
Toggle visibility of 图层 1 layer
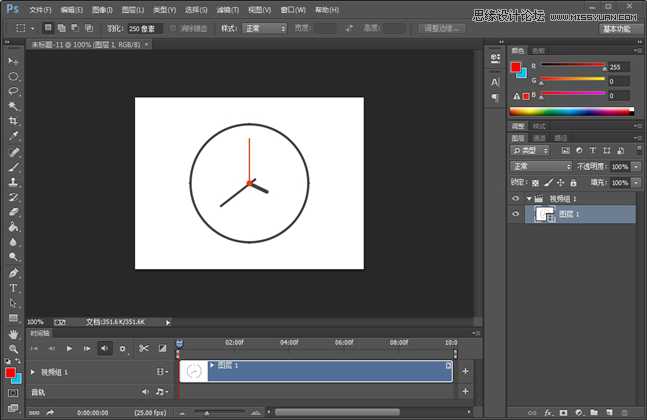(515, 214)
